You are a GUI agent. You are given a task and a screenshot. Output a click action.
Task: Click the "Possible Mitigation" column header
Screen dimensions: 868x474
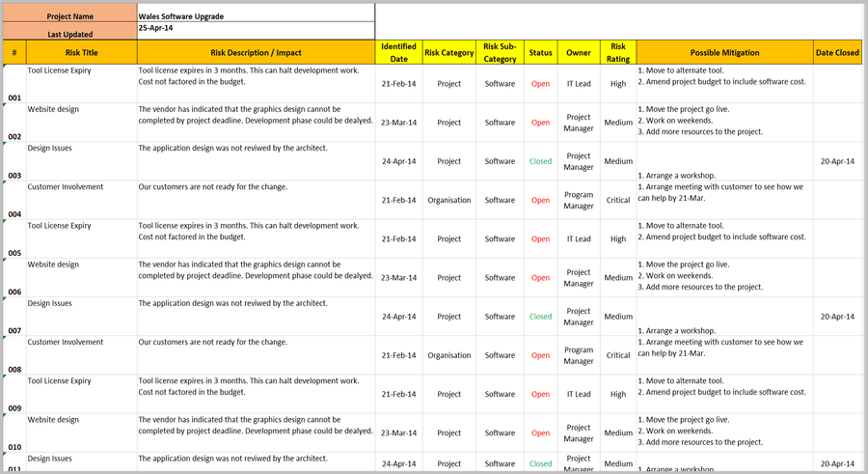point(724,52)
